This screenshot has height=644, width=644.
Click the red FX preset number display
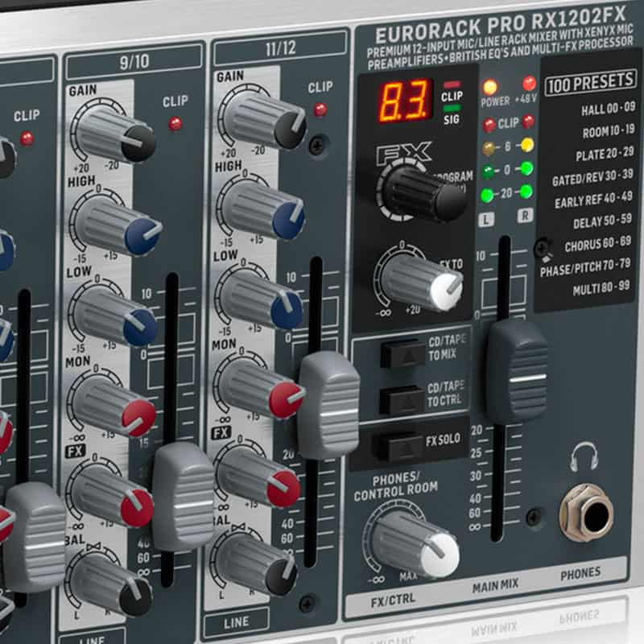pos(406,101)
